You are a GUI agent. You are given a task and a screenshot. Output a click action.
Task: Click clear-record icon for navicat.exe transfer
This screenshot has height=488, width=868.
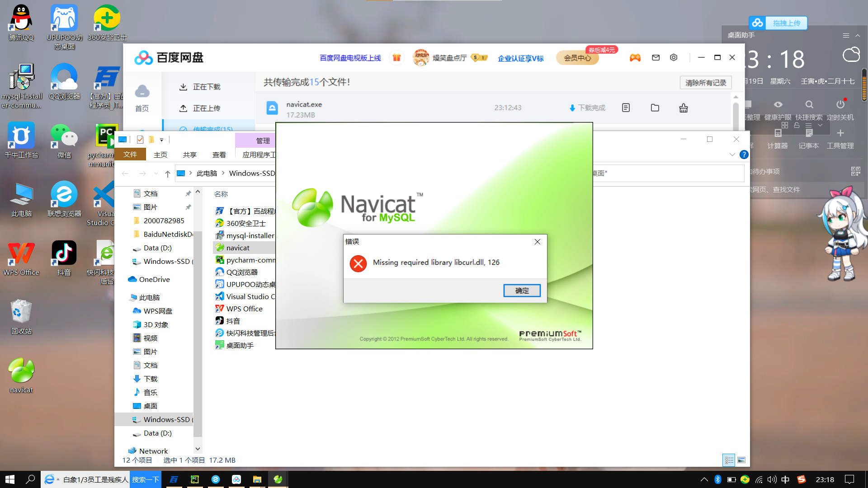point(684,108)
